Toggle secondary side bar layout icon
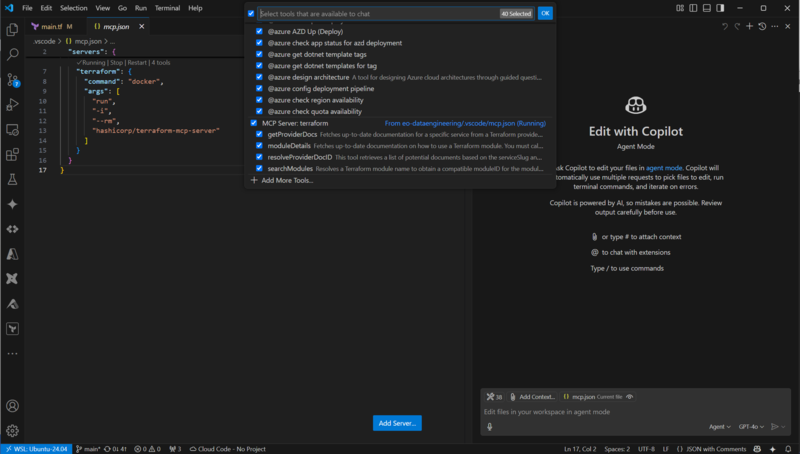 [720, 8]
